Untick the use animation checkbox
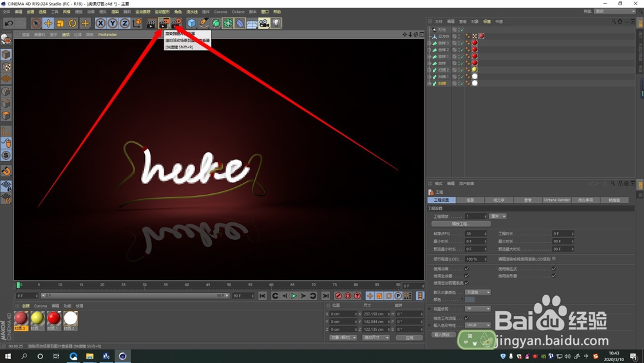This screenshot has width=644, height=363. click(466, 269)
